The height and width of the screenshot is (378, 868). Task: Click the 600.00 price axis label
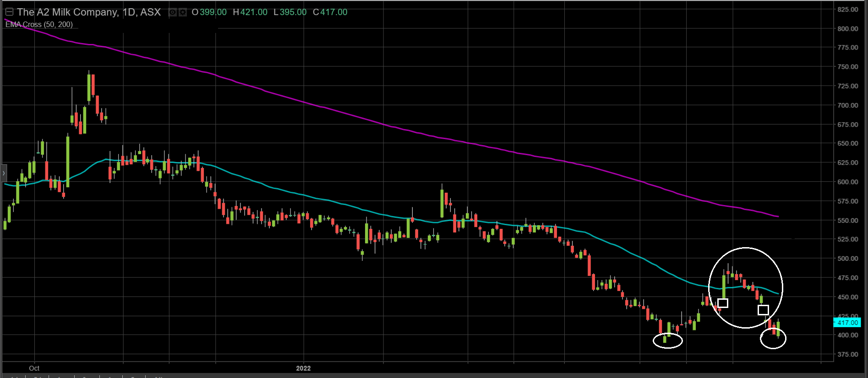point(848,182)
